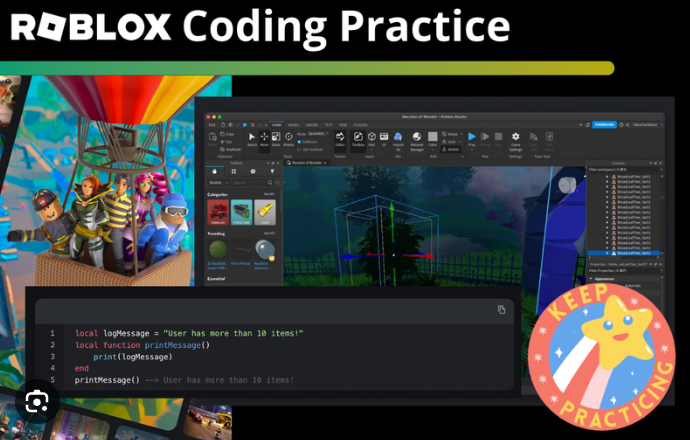The image size is (690, 440).
Task: Open the username account dropdown
Action: coord(662,125)
